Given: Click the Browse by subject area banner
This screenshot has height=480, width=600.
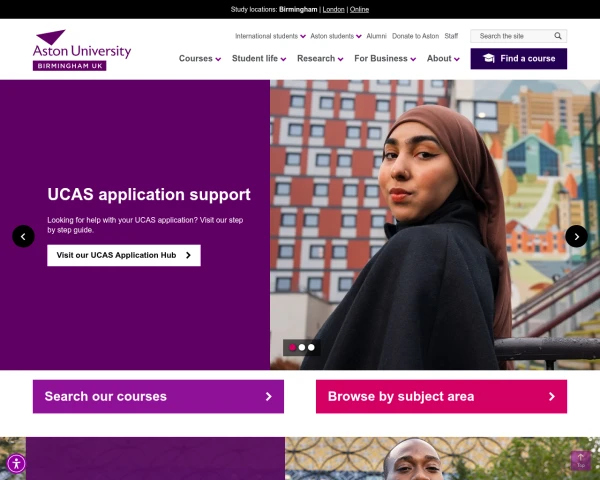Looking at the screenshot, I should [441, 397].
